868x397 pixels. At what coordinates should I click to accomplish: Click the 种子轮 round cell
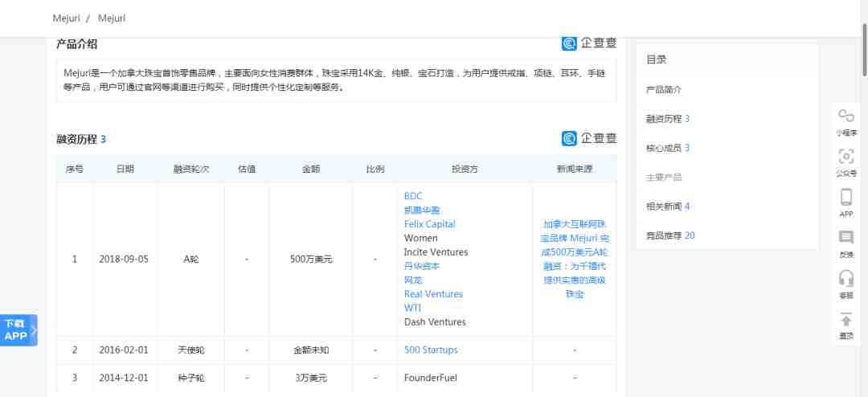point(191,379)
